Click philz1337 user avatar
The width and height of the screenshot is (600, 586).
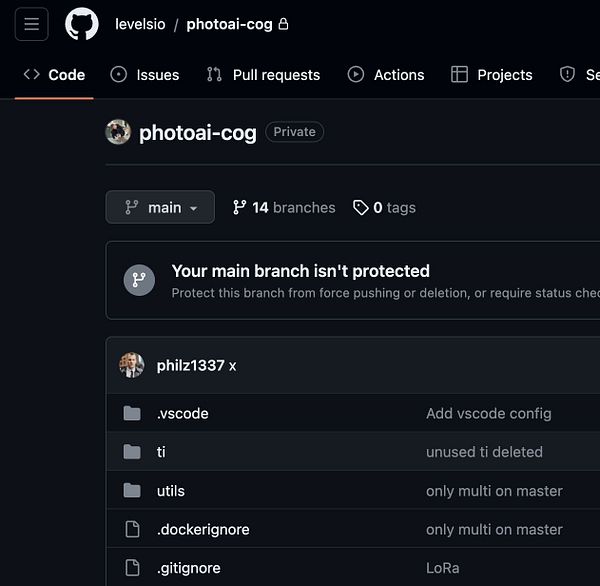coord(132,365)
